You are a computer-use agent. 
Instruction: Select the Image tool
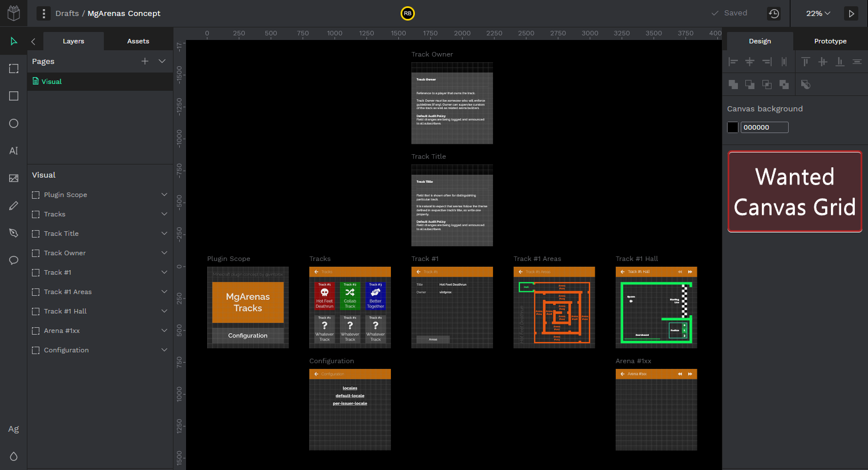pos(13,178)
